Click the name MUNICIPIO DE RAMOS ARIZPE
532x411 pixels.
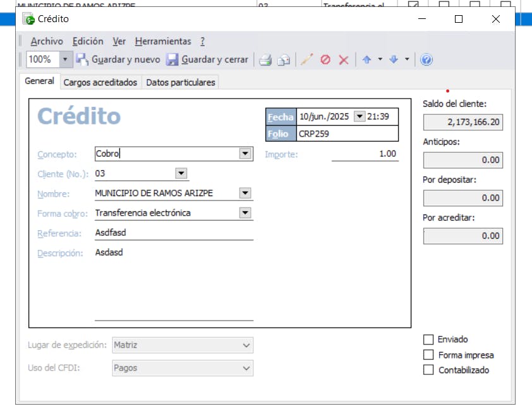click(154, 193)
